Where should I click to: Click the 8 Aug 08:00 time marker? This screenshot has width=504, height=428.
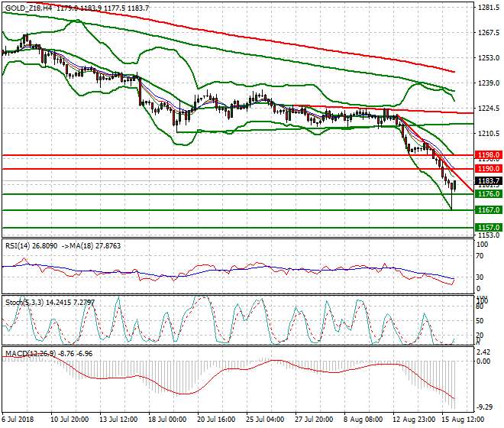363,420
